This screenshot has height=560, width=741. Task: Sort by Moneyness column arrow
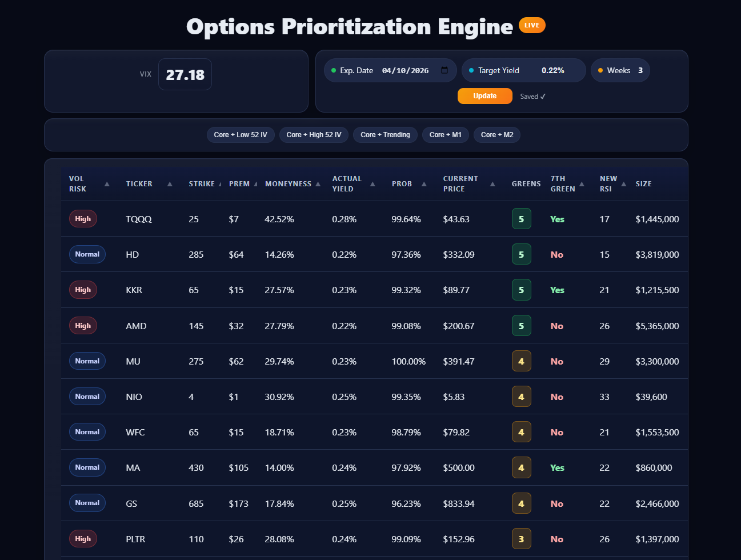(x=318, y=184)
